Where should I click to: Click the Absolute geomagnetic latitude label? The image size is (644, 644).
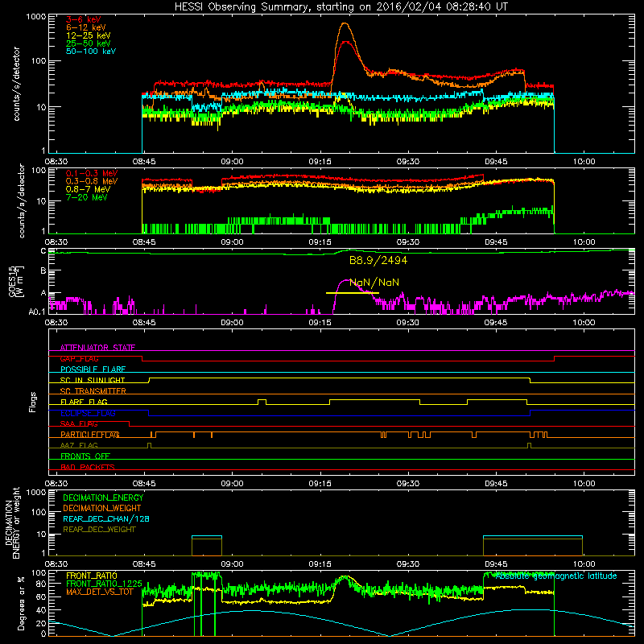(556, 576)
